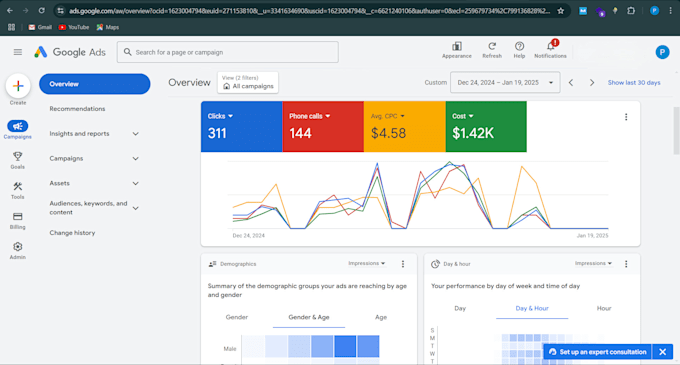
Task: Click the page vertical scrollbar
Action: [x=677, y=130]
